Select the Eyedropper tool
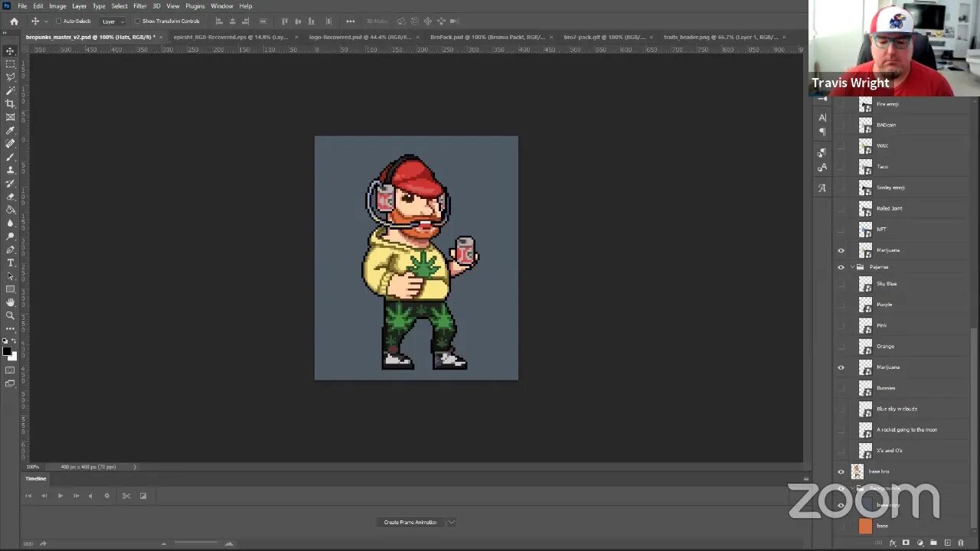This screenshot has width=980, height=551. coord(10,130)
